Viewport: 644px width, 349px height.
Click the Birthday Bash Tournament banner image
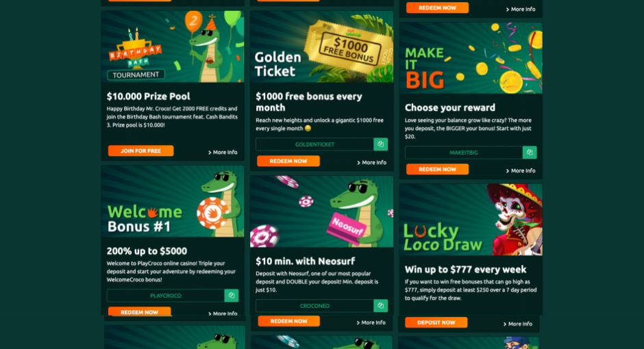tap(173, 47)
